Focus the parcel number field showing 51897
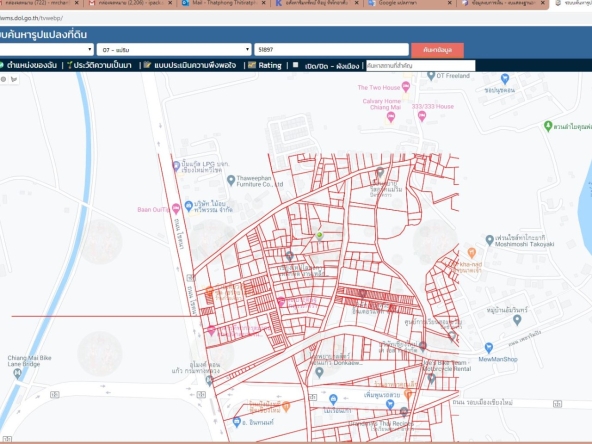This screenshot has width=592, height=444. pyautogui.click(x=331, y=49)
